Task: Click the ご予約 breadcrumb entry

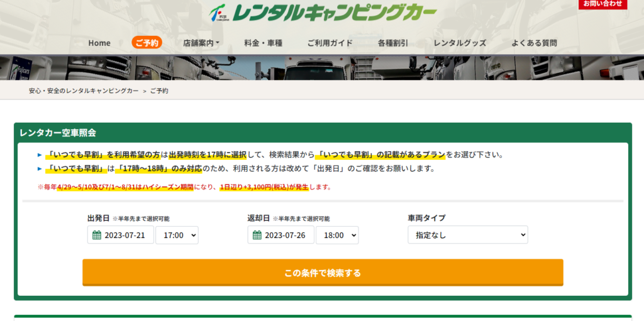Action: click(159, 91)
